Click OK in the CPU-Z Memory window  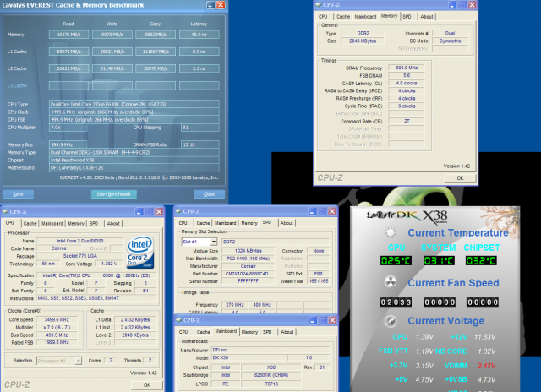click(460, 178)
